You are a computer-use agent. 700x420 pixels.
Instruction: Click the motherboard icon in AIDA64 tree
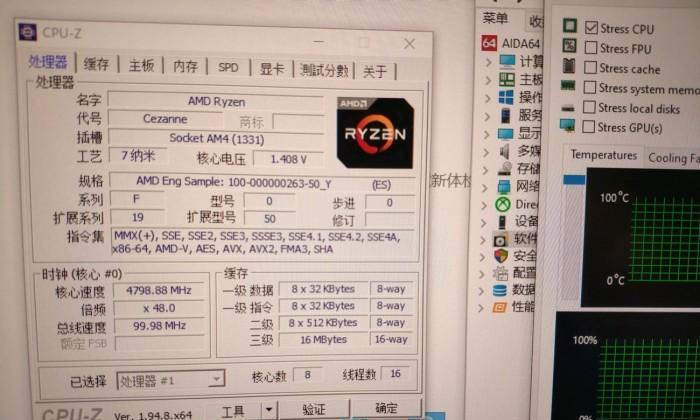coord(507,79)
